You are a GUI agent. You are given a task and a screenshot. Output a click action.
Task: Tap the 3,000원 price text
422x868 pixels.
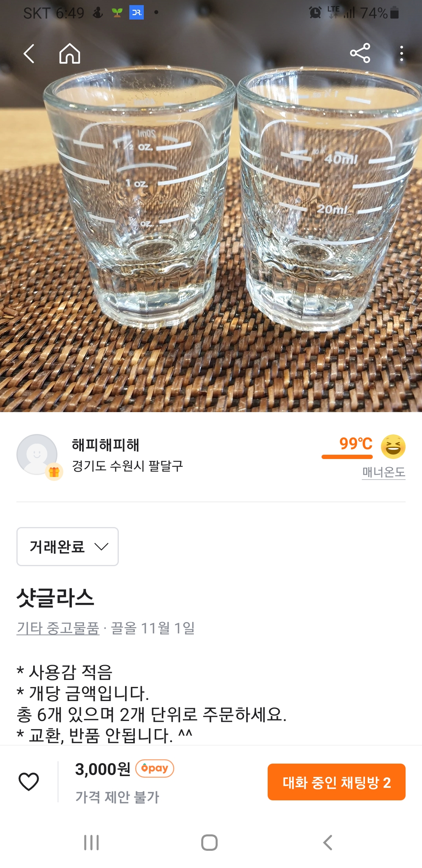tap(103, 769)
